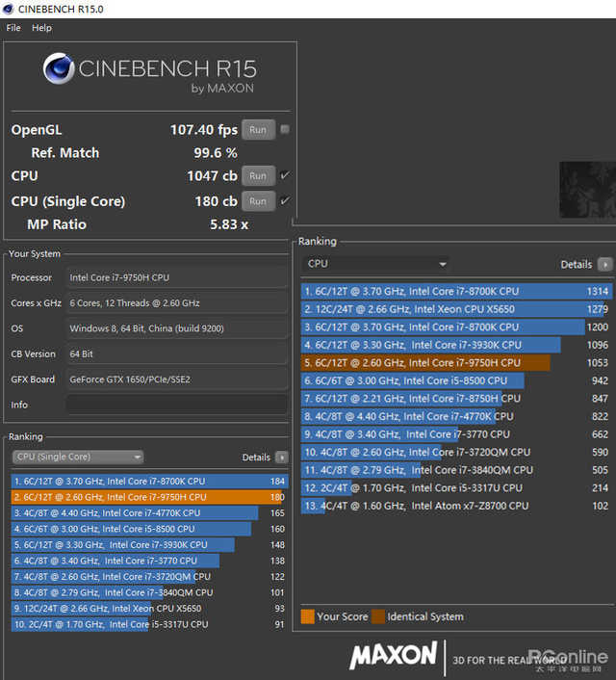Click the orange Your Score legend swatch
The width and height of the screenshot is (616, 680).
308,616
